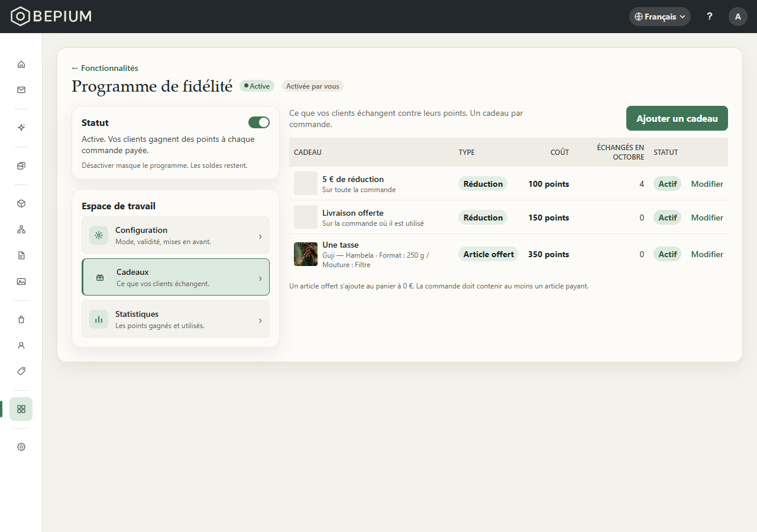Open the shopping bag orders icon

21,319
